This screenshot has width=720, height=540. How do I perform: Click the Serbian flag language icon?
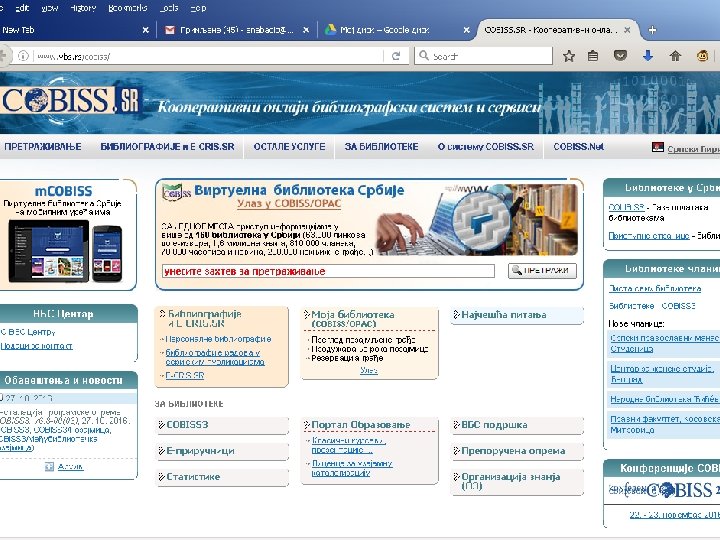pyautogui.click(x=658, y=147)
